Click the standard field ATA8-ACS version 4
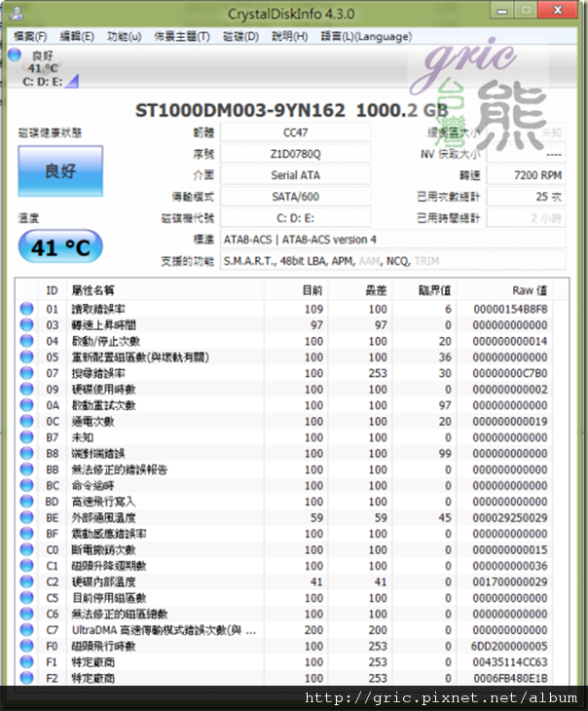 (x=392, y=240)
